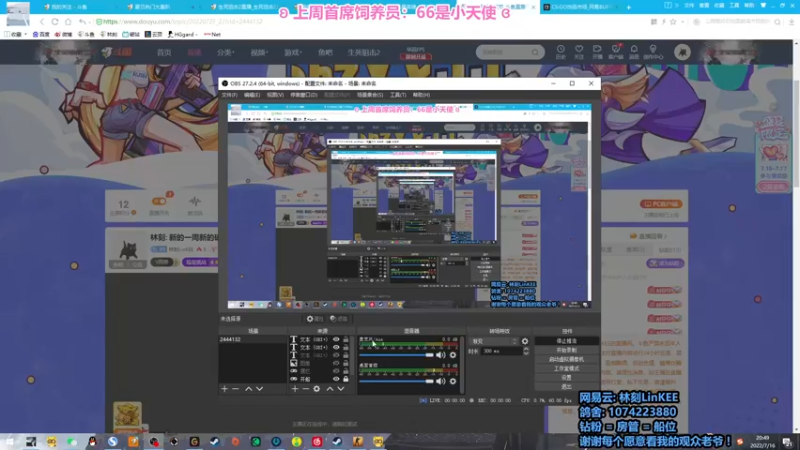Remove selected scene with Scenes minus icon
800x450 pixels.
pyautogui.click(x=235, y=389)
